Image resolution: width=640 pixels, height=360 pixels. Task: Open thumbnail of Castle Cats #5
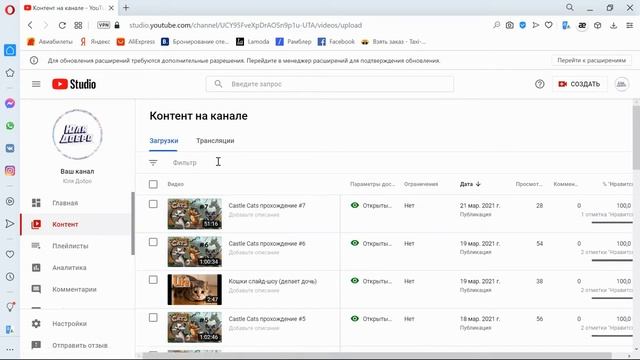pos(195,327)
